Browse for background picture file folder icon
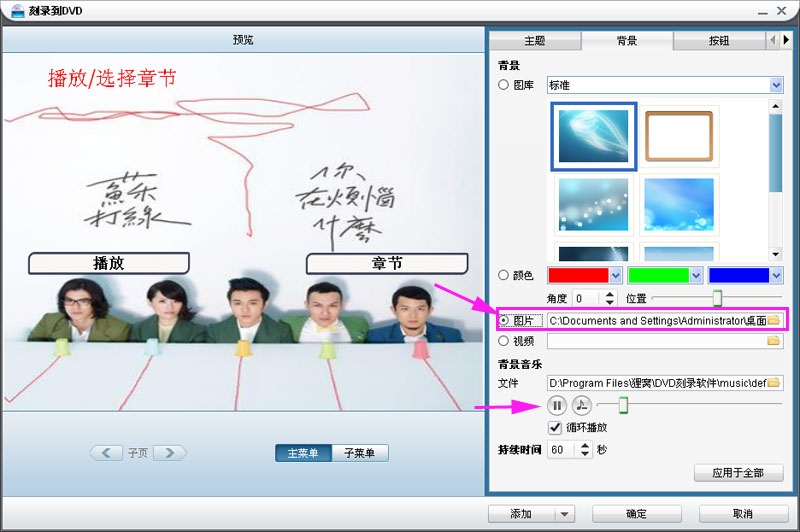The height and width of the screenshot is (532, 800). pos(773,320)
